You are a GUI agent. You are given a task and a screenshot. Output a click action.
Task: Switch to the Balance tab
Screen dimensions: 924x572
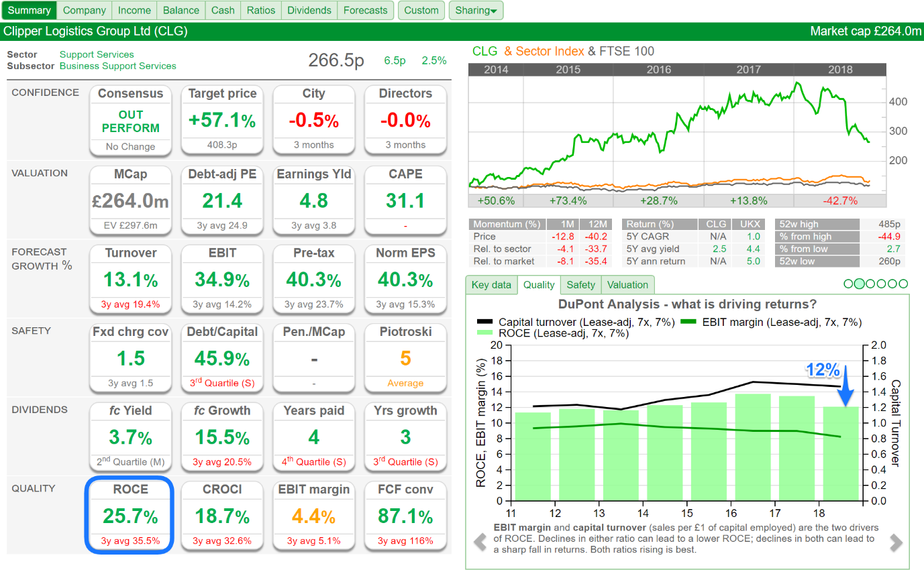click(x=181, y=10)
